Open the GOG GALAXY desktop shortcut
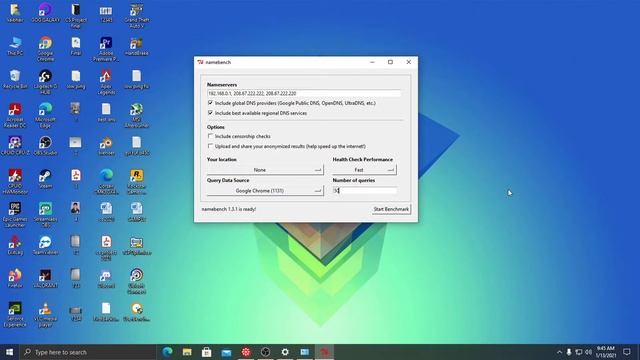This screenshot has height=360, width=640. pos(45,12)
